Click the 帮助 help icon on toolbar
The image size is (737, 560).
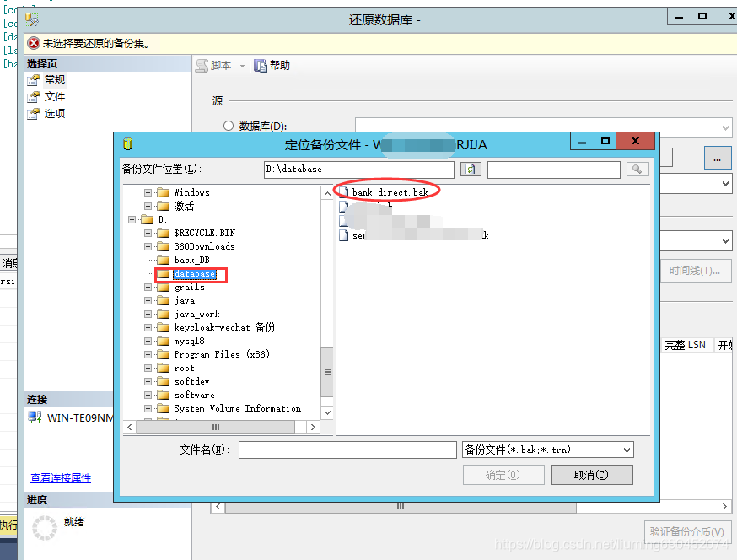[261, 65]
